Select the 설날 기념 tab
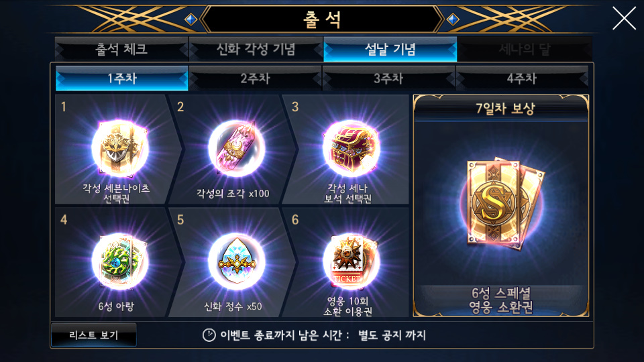The image size is (644, 362). pyautogui.click(x=390, y=49)
